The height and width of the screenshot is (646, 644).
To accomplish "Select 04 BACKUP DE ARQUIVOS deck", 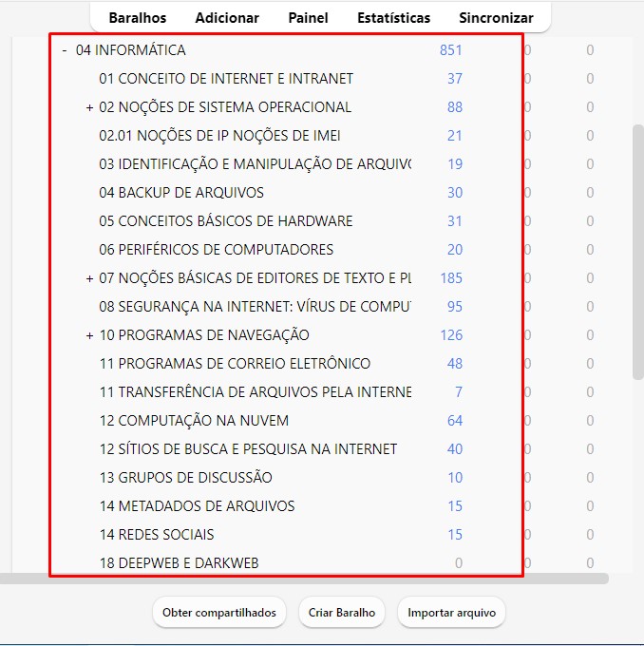I will [181, 193].
